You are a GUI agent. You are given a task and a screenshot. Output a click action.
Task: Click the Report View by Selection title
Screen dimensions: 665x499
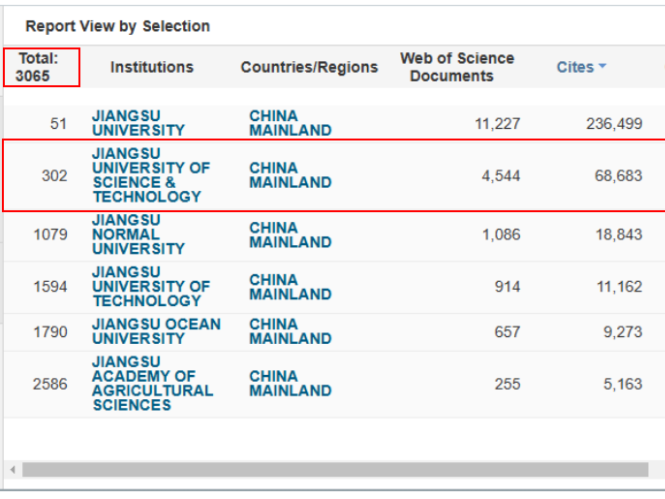(x=117, y=26)
